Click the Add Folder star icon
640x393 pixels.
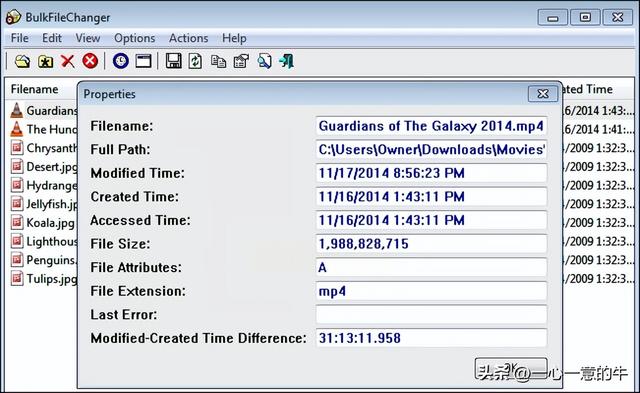(45, 61)
